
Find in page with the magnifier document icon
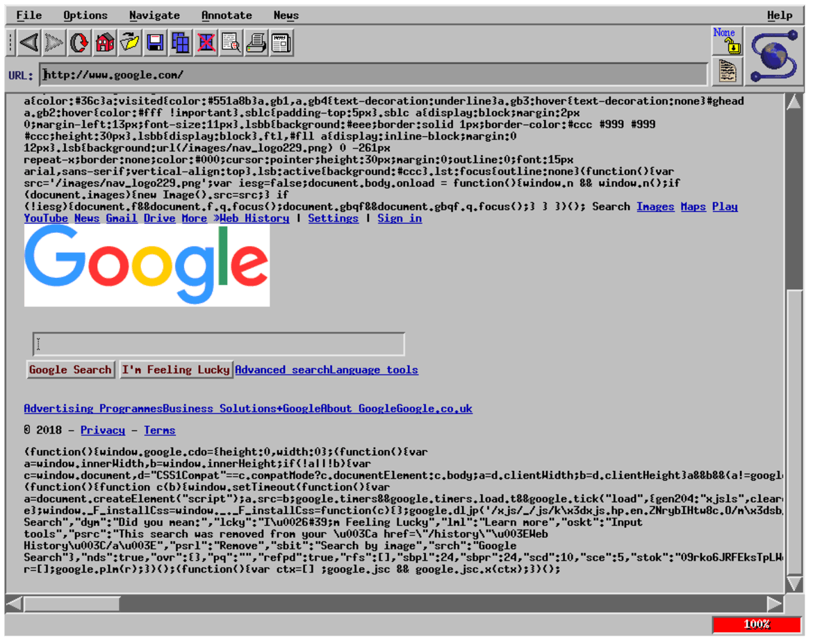[x=231, y=42]
